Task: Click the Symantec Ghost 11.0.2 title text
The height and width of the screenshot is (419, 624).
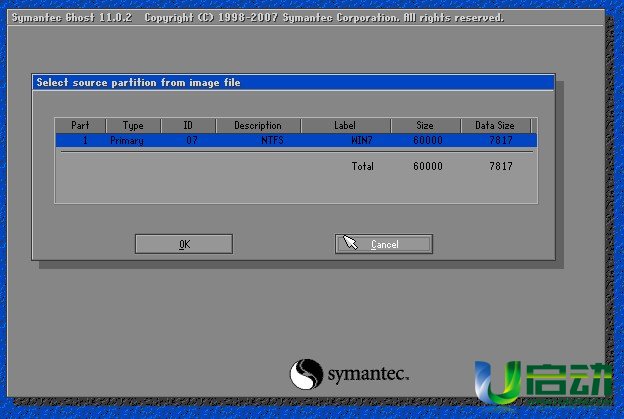Action: point(72,18)
